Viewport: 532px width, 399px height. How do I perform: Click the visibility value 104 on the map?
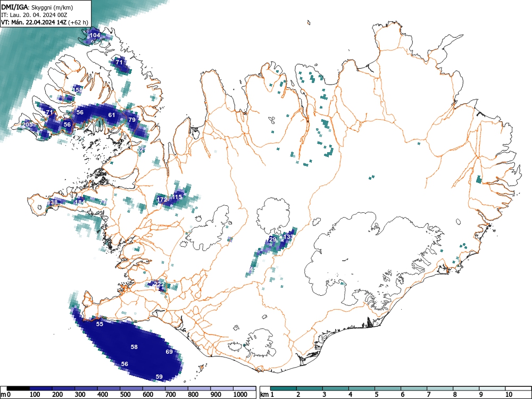coord(95,35)
